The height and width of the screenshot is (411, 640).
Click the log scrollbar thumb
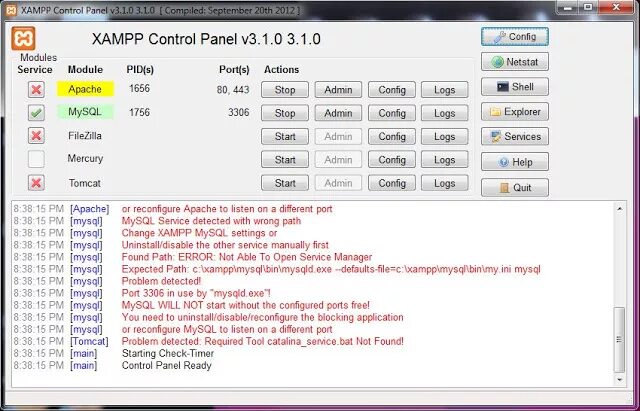[620, 340]
